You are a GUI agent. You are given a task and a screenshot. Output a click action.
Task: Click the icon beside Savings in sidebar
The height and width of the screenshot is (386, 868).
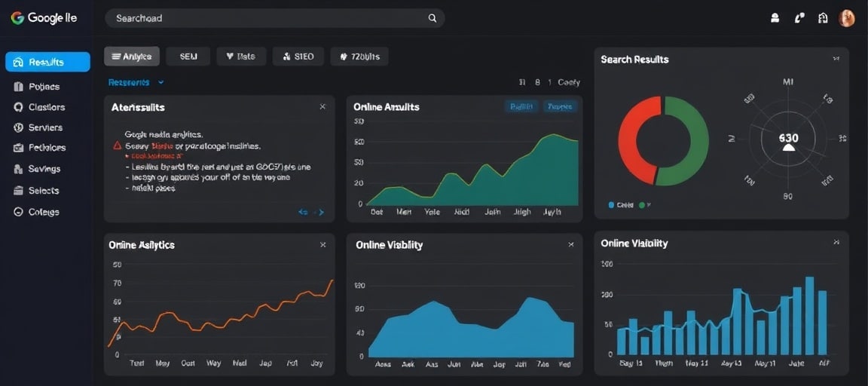click(18, 169)
